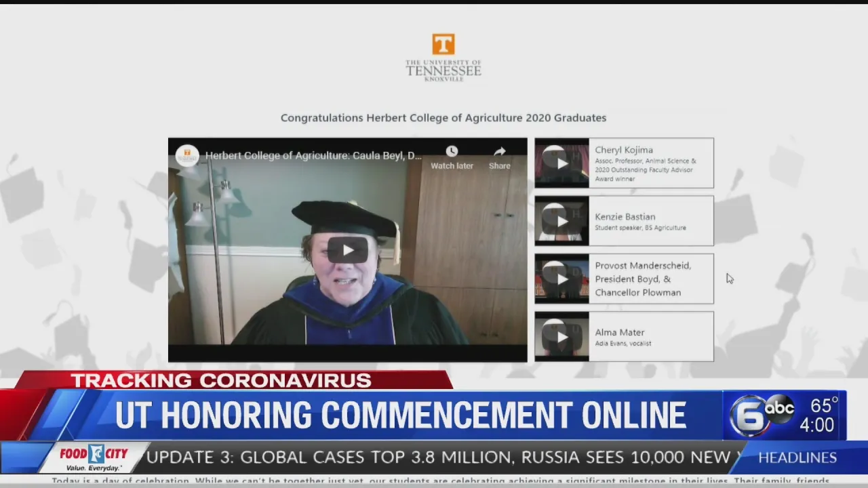Open the channel avatar in video header

tap(187, 155)
